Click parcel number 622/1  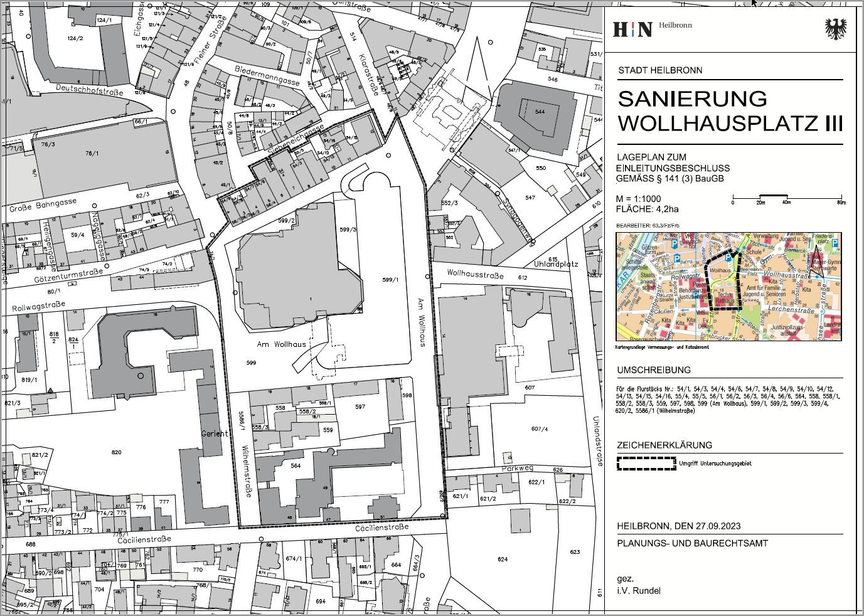click(535, 482)
